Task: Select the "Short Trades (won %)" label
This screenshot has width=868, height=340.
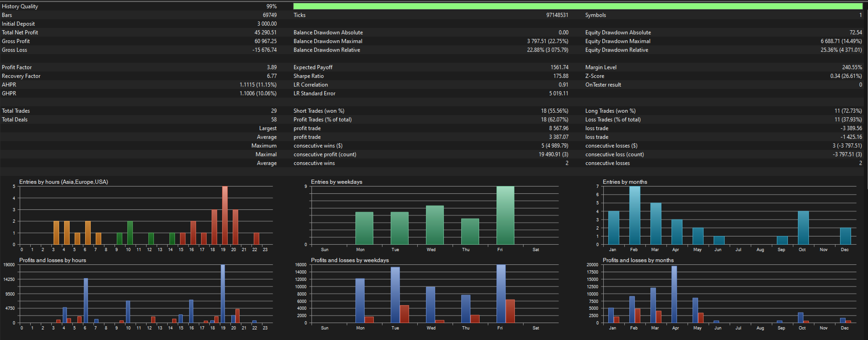Action: (x=319, y=111)
